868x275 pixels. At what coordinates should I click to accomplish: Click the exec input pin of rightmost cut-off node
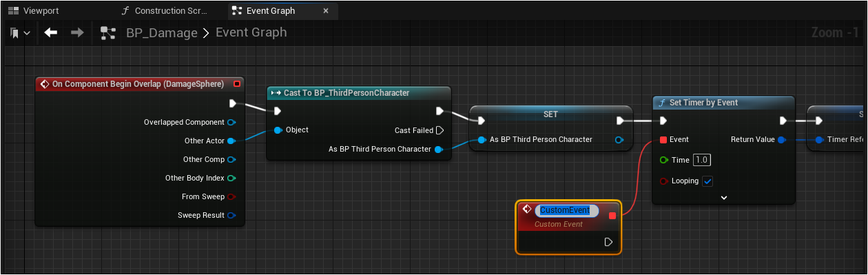point(818,121)
